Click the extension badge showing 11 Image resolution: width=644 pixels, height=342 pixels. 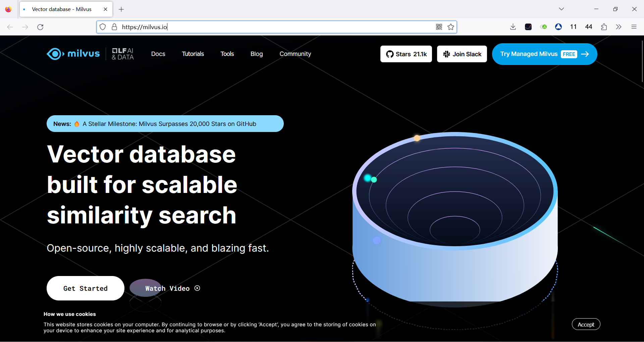[573, 27]
